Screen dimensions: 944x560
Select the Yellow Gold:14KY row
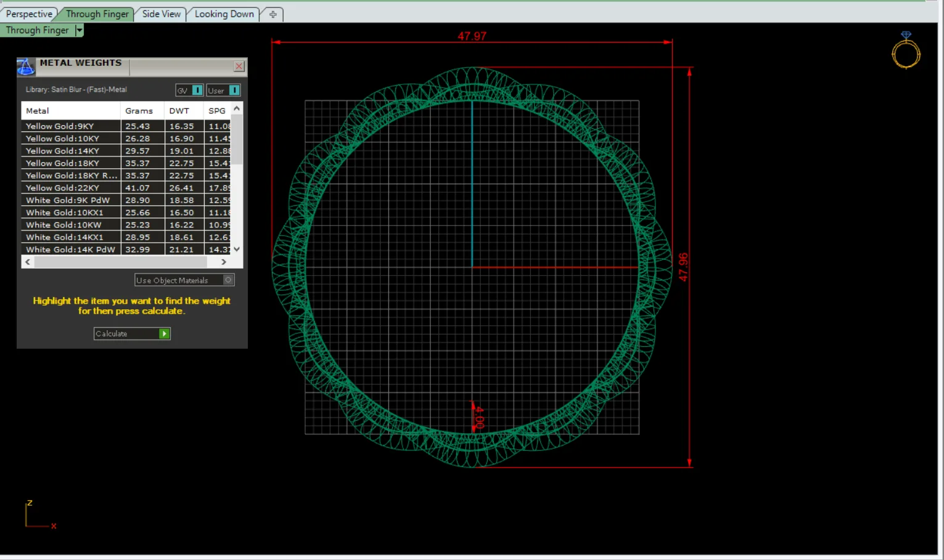click(126, 151)
